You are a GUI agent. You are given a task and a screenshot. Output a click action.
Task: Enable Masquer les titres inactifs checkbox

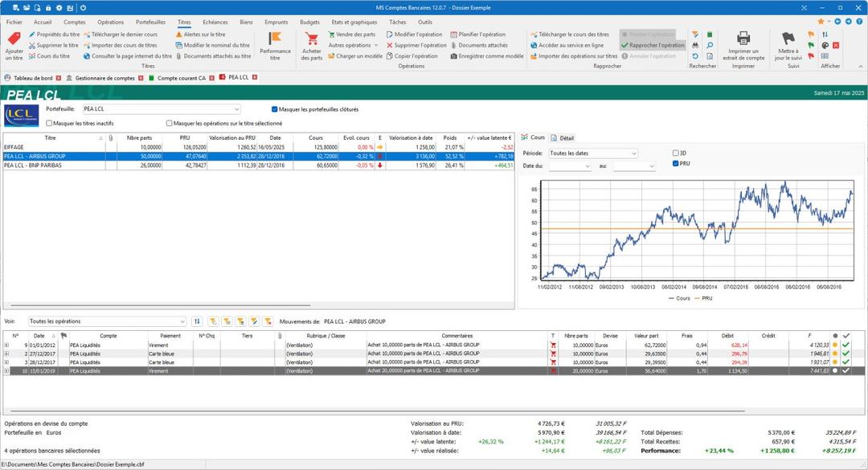50,124
